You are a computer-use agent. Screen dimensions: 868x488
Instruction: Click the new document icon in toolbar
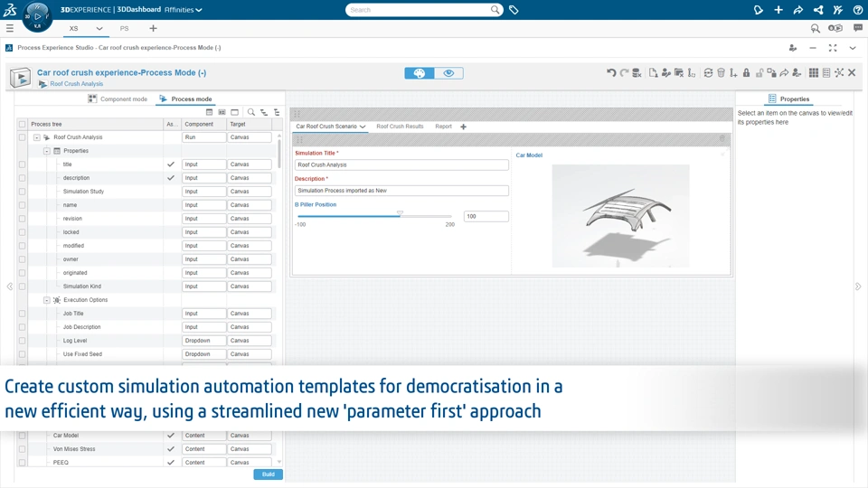pyautogui.click(x=653, y=72)
